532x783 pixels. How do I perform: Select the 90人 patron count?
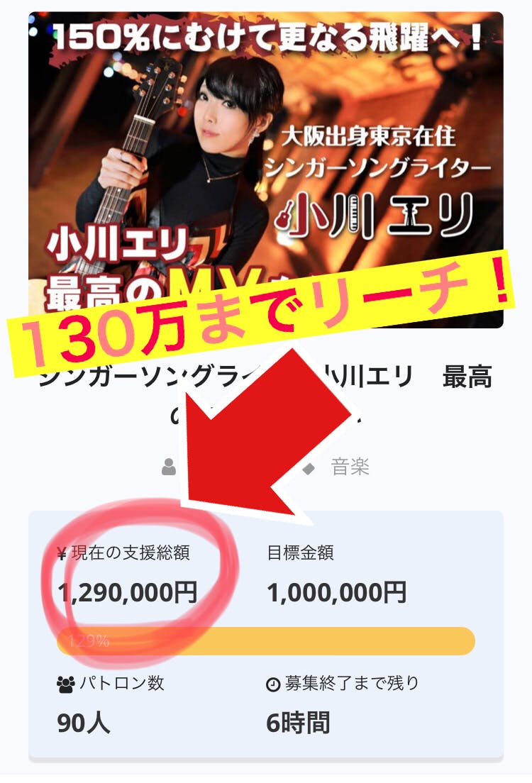84,723
